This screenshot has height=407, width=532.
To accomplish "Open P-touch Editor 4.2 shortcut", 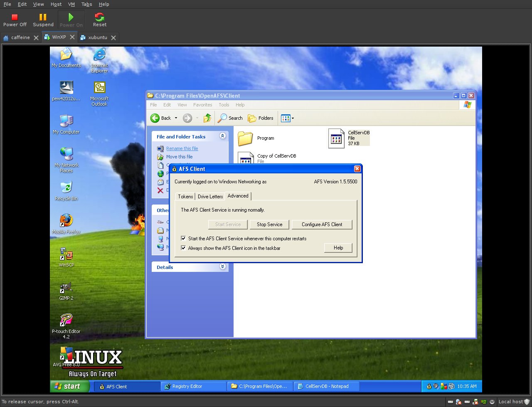I will tap(66, 326).
